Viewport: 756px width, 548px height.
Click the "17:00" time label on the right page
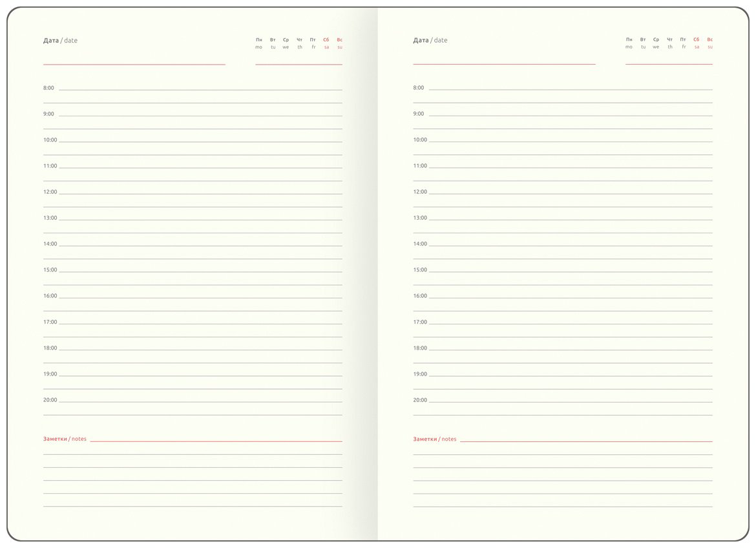[x=420, y=322]
